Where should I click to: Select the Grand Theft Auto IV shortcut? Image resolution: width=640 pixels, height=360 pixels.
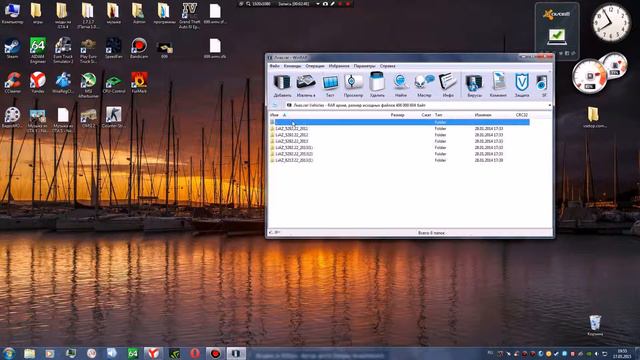pos(189,16)
